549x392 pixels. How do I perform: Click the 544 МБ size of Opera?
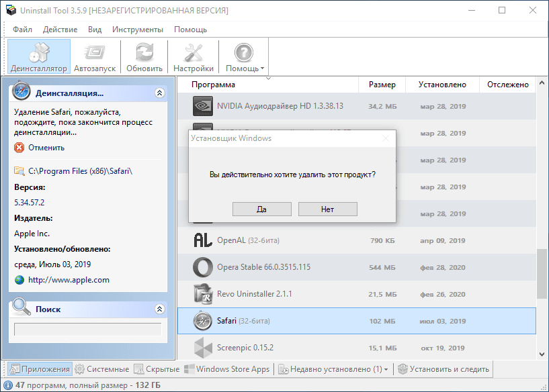382,268
